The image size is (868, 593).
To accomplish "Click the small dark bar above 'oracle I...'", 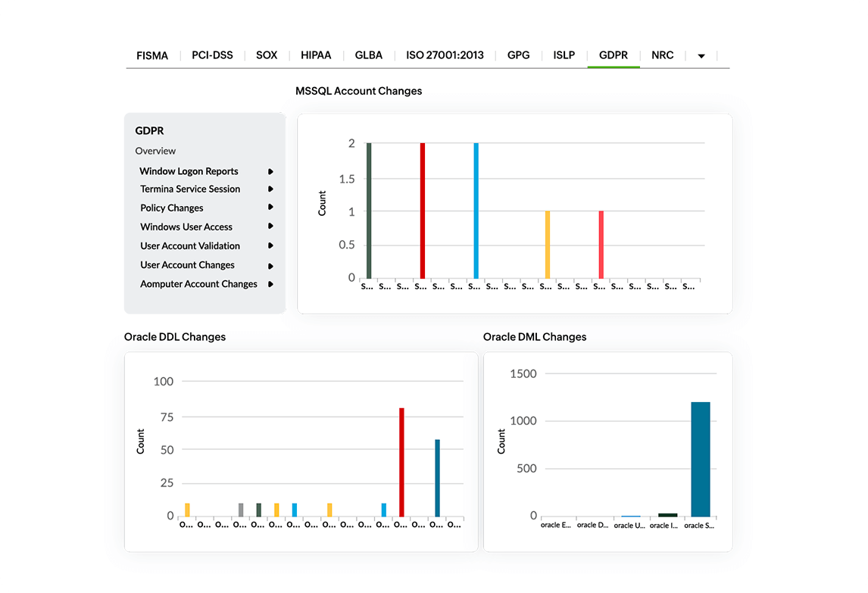I will (x=667, y=515).
